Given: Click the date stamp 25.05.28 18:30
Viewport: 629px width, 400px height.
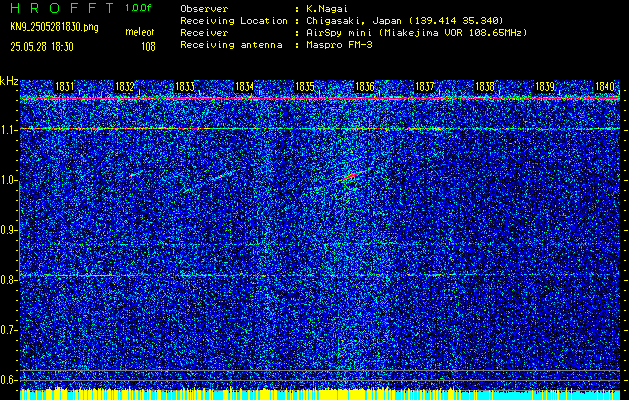Looking at the screenshot, I should (x=42, y=47).
